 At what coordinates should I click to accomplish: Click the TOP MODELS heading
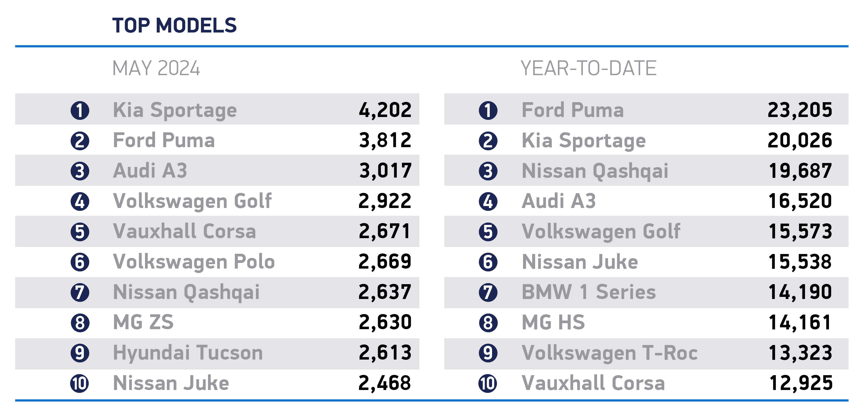coord(174,25)
